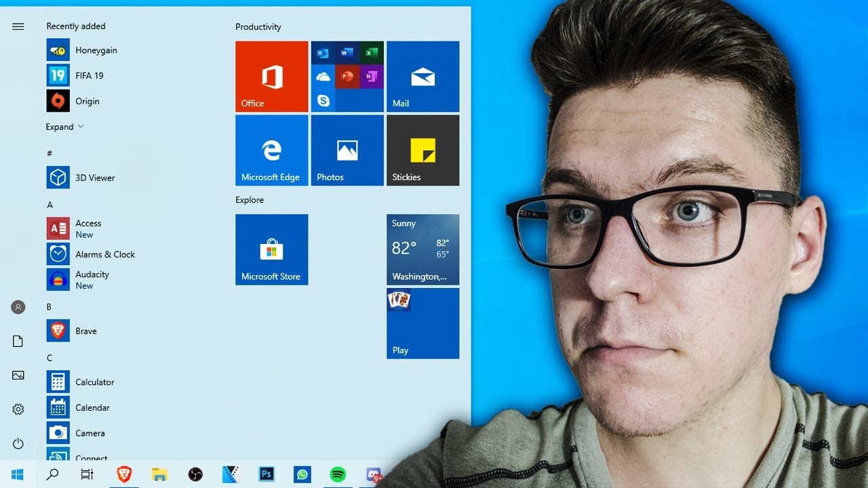This screenshot has width=868, height=488.
Task: Open the Microsoft Store tile
Action: click(x=272, y=249)
